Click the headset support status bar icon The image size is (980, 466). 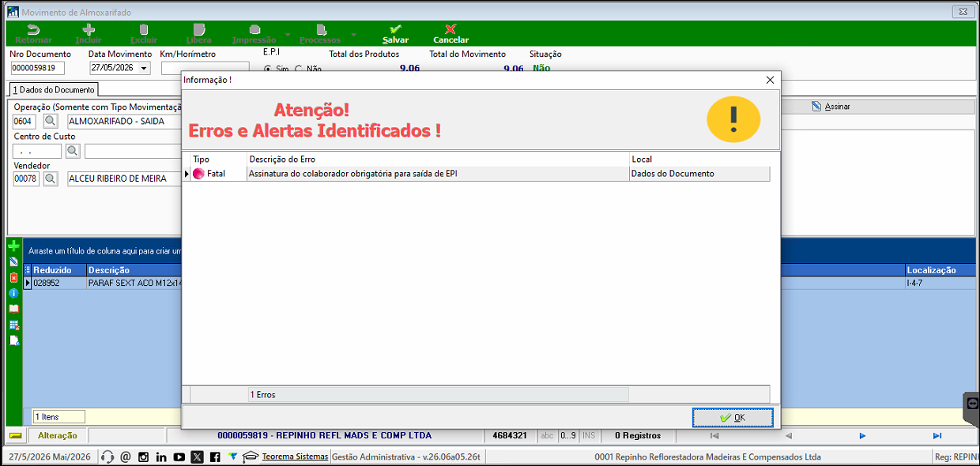[107, 457]
